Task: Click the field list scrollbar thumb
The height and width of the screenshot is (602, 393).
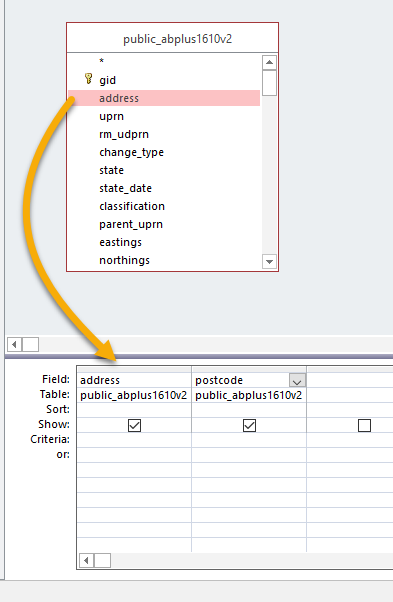Action: 269,83
